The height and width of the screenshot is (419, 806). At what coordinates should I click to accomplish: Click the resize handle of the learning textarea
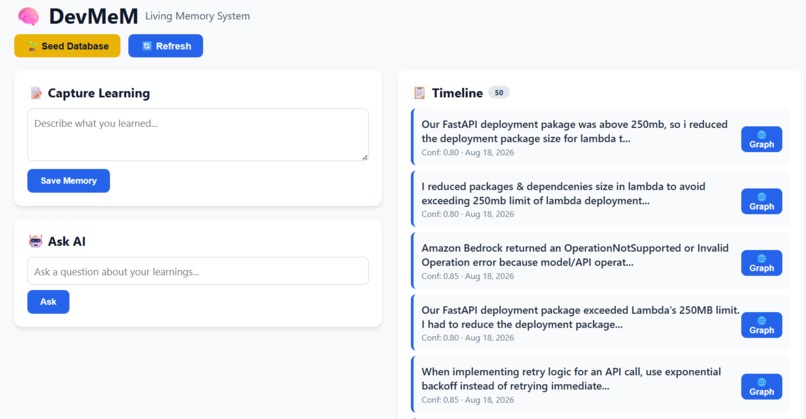(x=364, y=157)
